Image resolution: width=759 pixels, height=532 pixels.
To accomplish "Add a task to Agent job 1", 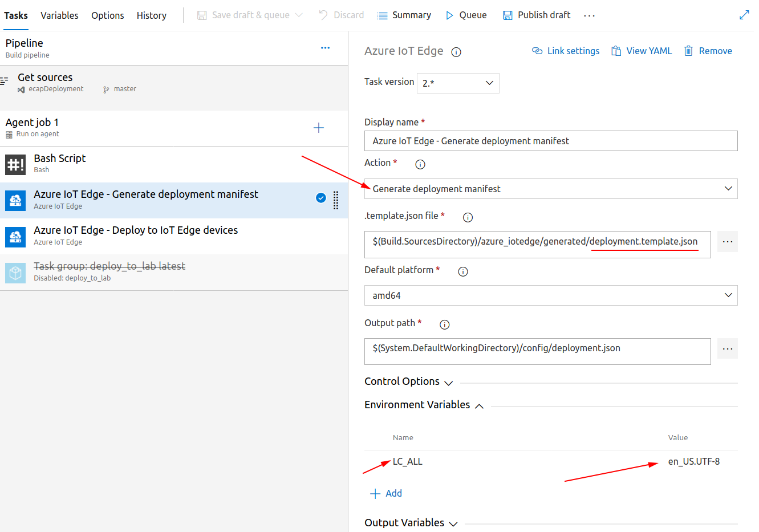I will tap(319, 128).
